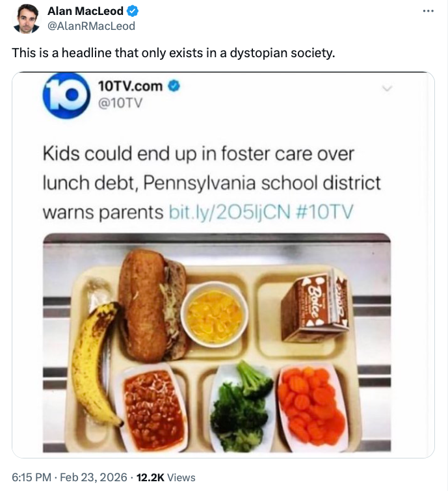Open the @AlanRMacLeod handle link
Viewport: 448px width, 491px height.
pos(91,26)
